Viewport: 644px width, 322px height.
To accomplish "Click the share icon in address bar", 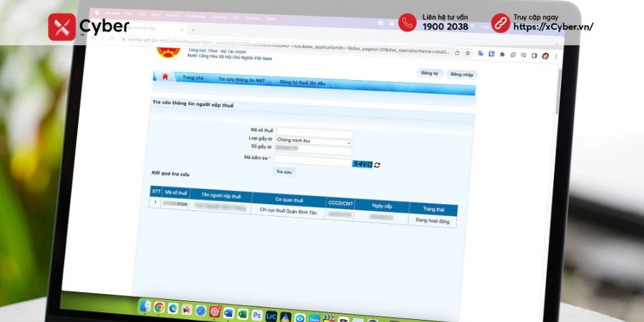I will 457,52.
